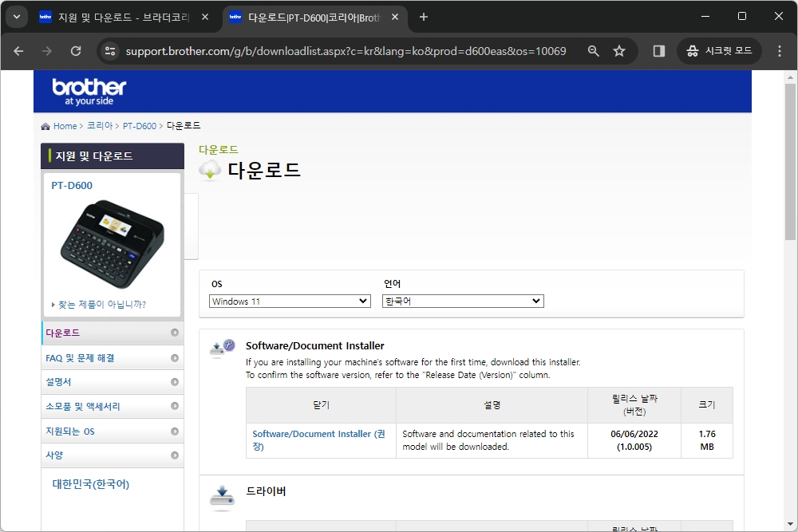Click the scrollbar down arrow
Viewport: 798px width, 532px height.
[790, 524]
